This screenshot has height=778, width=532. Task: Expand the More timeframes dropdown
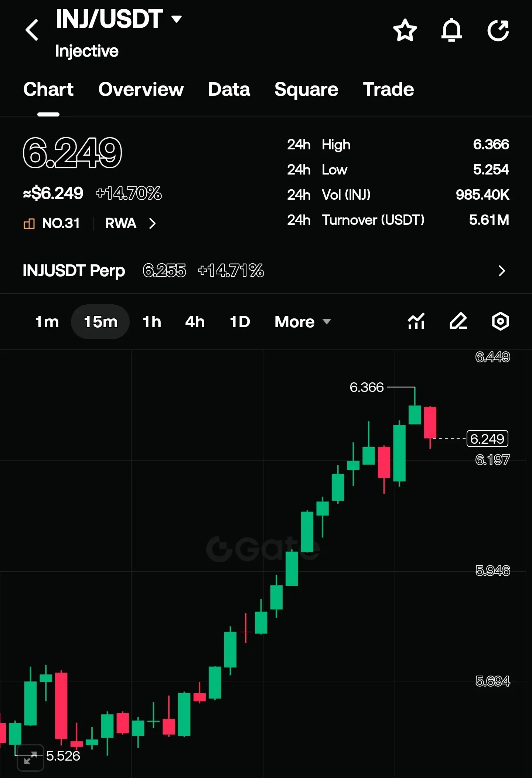click(303, 322)
